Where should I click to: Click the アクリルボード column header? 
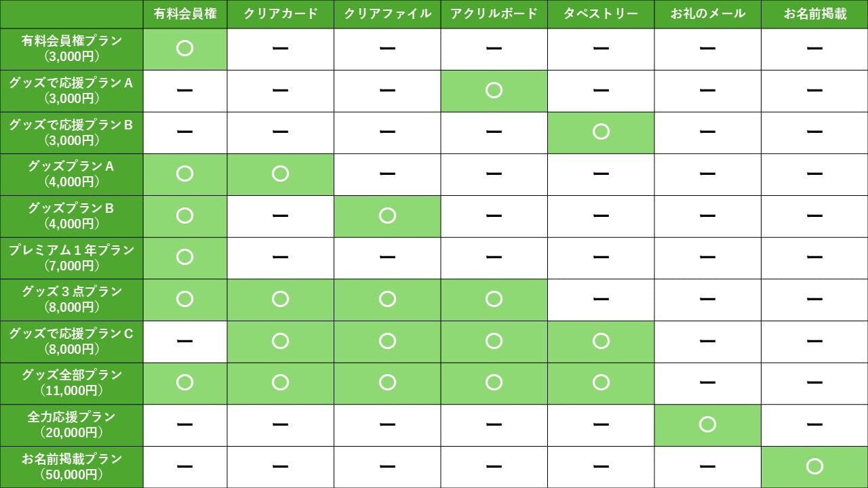point(494,14)
